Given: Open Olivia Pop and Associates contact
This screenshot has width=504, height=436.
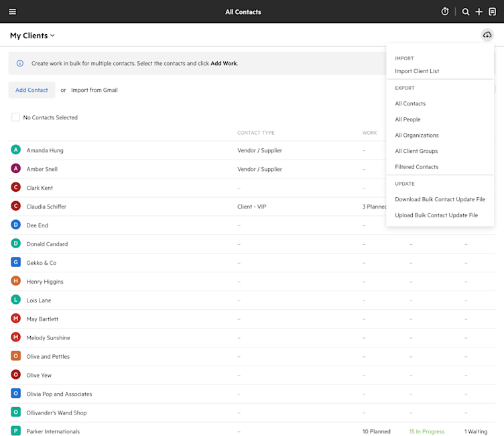Looking at the screenshot, I should tap(59, 394).
